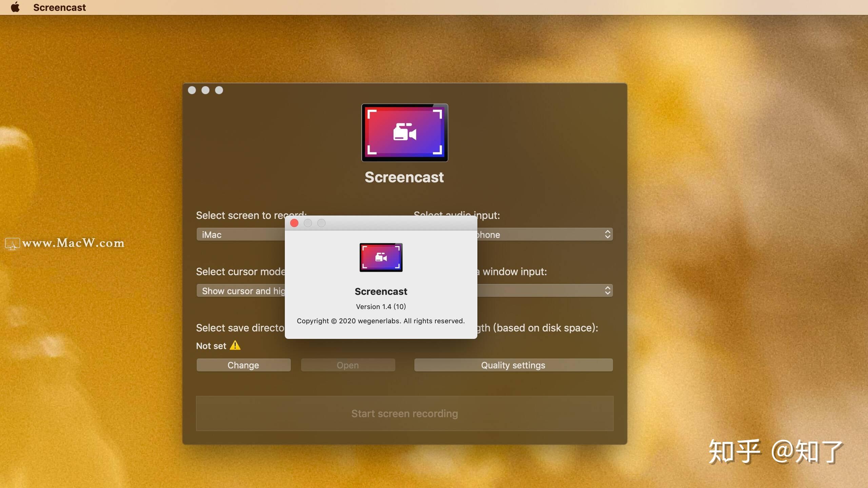Click the Copyright 2020 wegenerlabs text
Viewport: 868px width, 488px height.
pos(381,321)
